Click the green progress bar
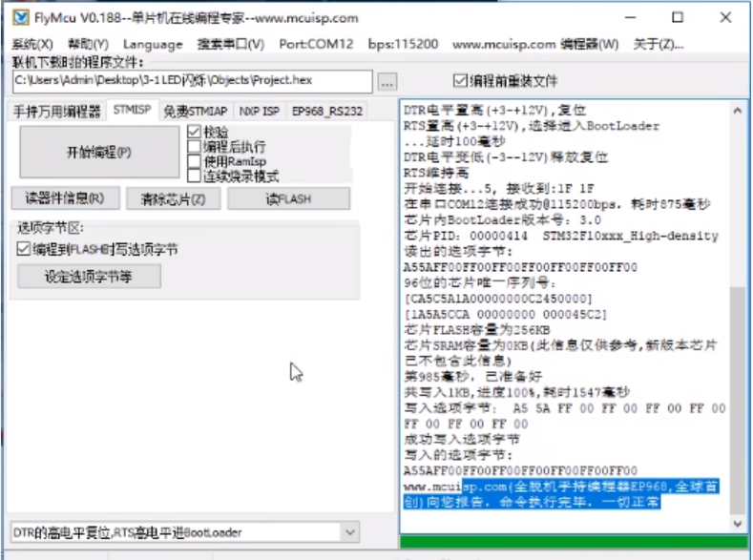This screenshot has width=753, height=560. click(574, 542)
